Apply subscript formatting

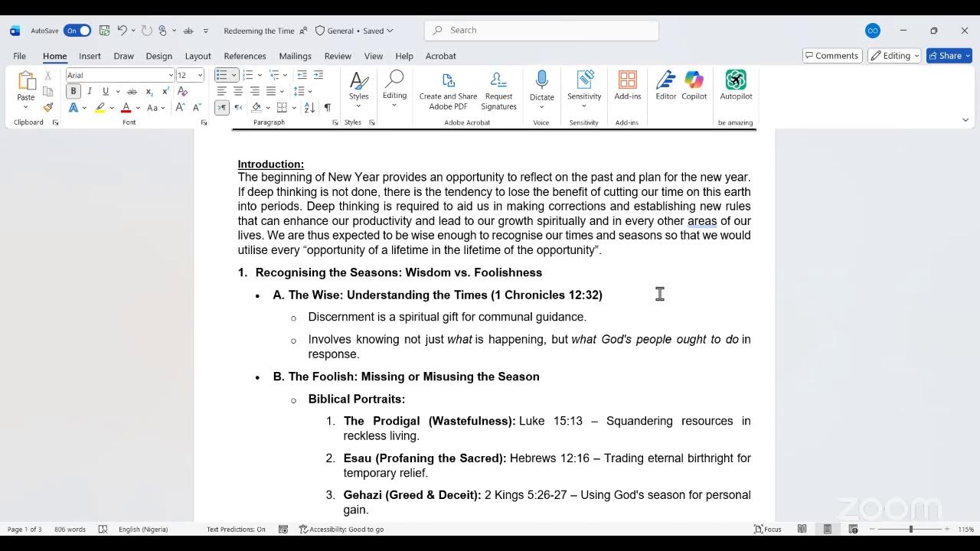149,91
